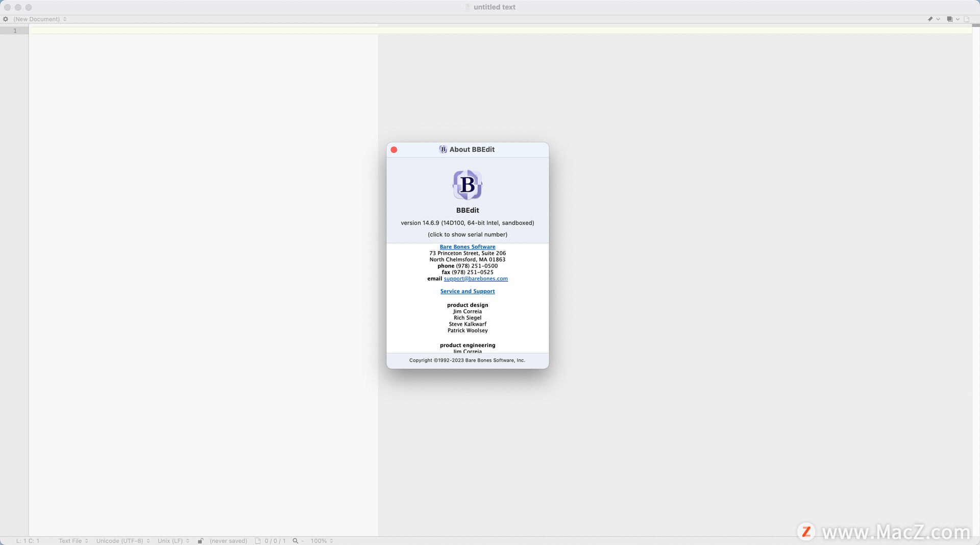Click the product design heading
The image size is (980, 545).
tap(468, 305)
